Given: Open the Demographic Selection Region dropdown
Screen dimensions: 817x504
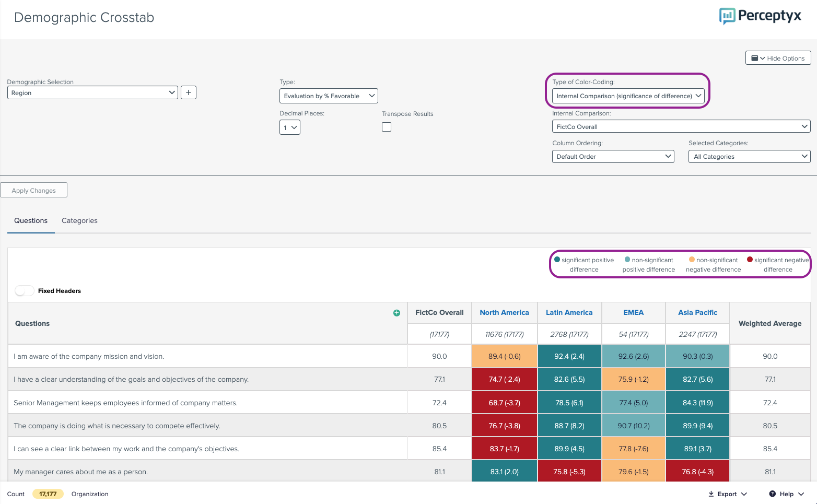Looking at the screenshot, I should click(x=92, y=92).
